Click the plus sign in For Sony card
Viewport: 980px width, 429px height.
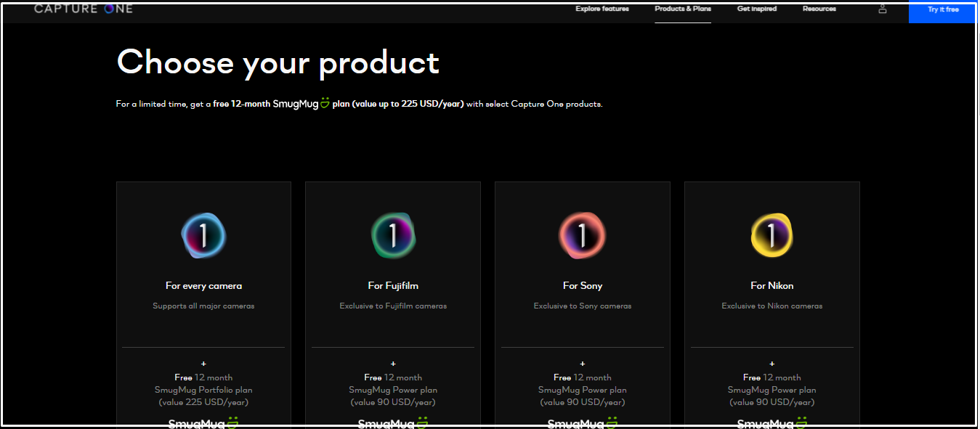coord(582,364)
